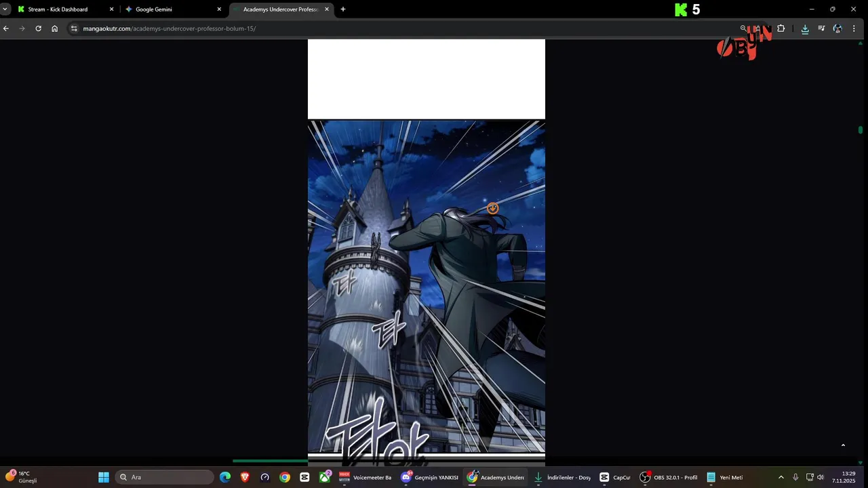Open the page zoom indicator
This screenshot has height=488, width=868.
[x=743, y=28]
